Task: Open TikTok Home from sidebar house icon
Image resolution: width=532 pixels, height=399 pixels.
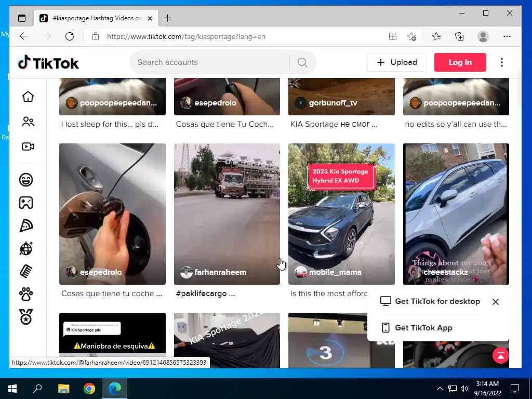Action: 28,97
